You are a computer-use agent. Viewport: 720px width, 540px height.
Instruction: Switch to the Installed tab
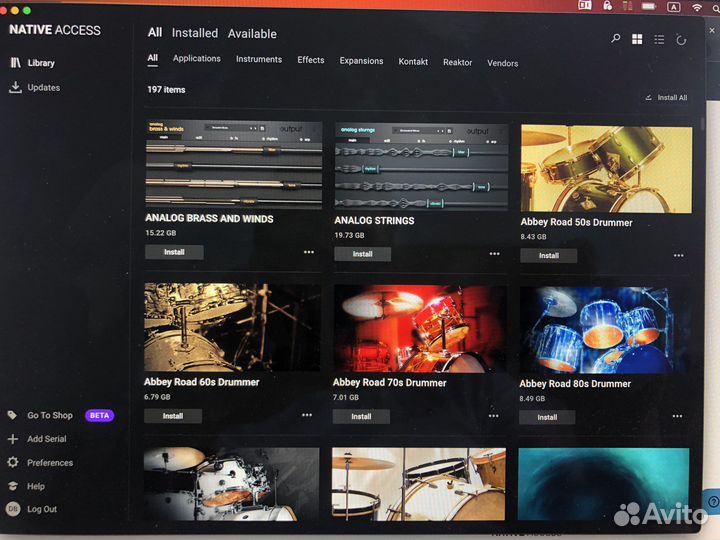click(194, 33)
